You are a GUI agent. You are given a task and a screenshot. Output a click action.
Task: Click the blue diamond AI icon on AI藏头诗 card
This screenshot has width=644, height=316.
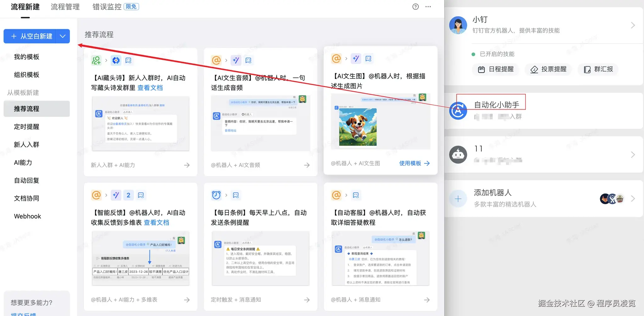click(x=116, y=60)
